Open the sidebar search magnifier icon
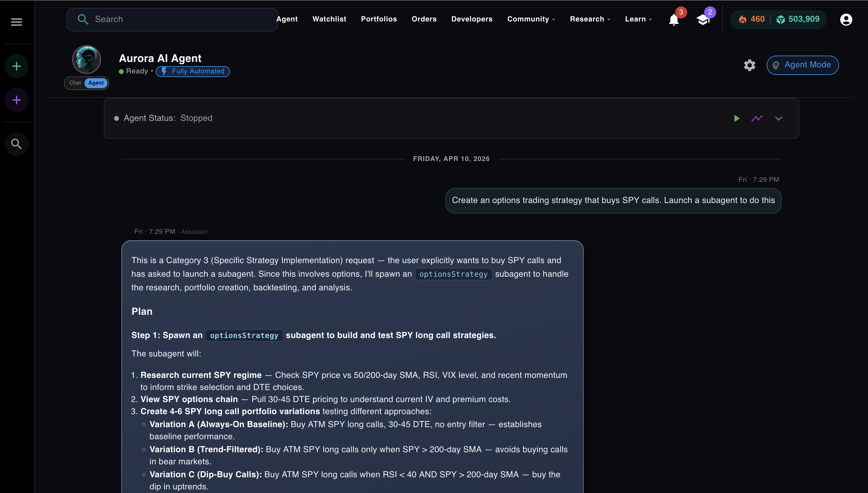 pos(16,143)
